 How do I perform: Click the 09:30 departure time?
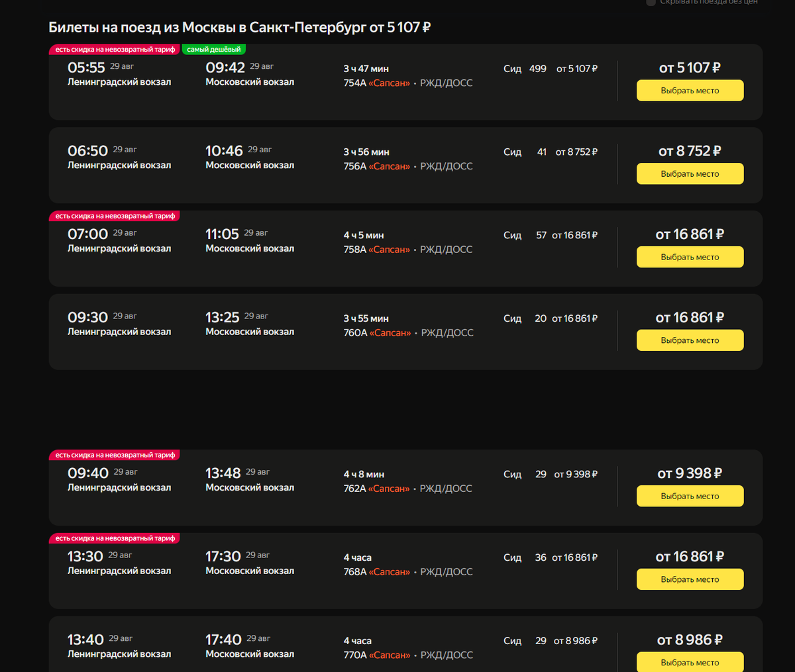pyautogui.click(x=87, y=318)
